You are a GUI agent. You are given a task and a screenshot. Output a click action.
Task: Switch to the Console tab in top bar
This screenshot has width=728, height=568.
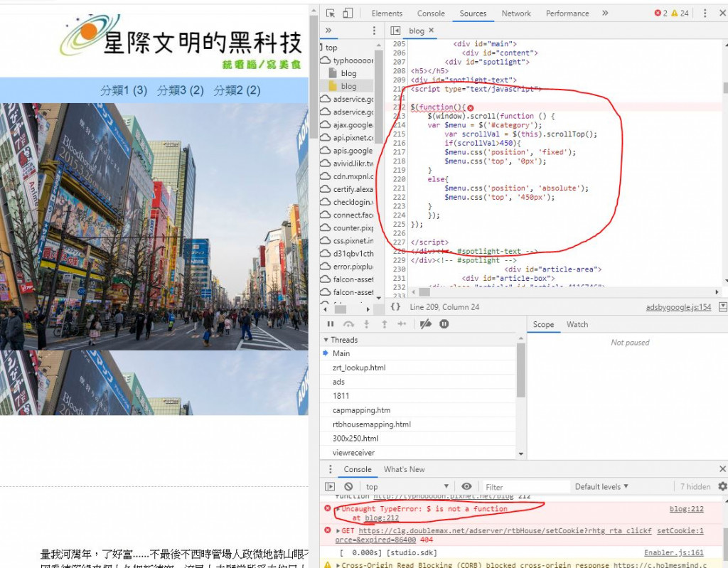(431, 14)
